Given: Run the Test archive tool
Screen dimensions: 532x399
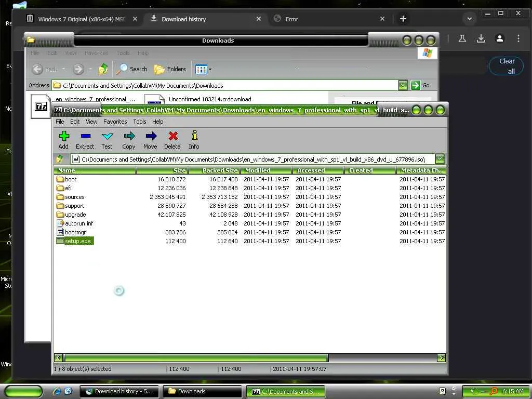Looking at the screenshot, I should point(107,140).
